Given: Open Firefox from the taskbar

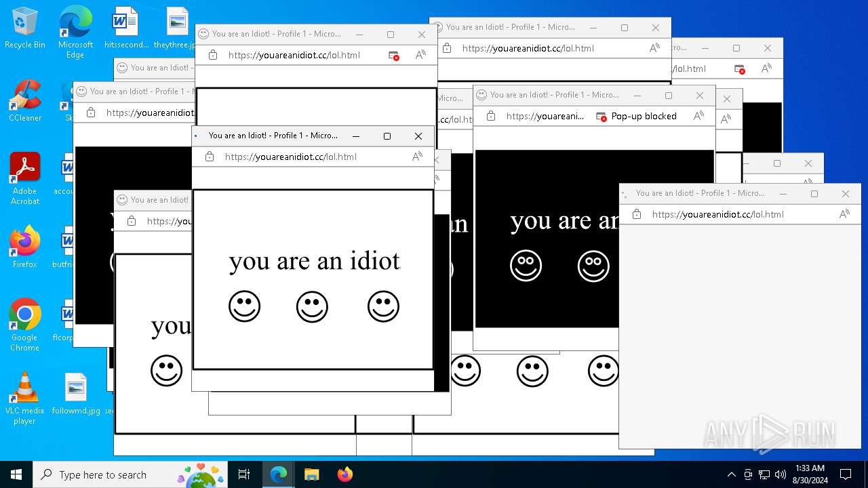Looking at the screenshot, I should tap(345, 474).
